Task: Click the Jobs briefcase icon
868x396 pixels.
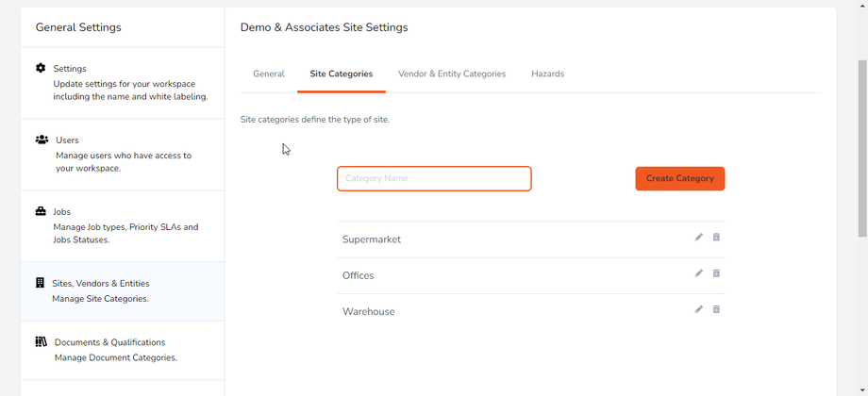Action: [41, 211]
